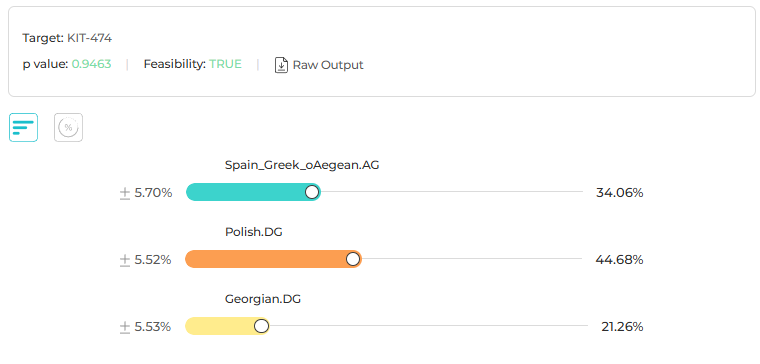760x364 pixels.
Task: Switch to the bar chart view icon
Action: 23,127
